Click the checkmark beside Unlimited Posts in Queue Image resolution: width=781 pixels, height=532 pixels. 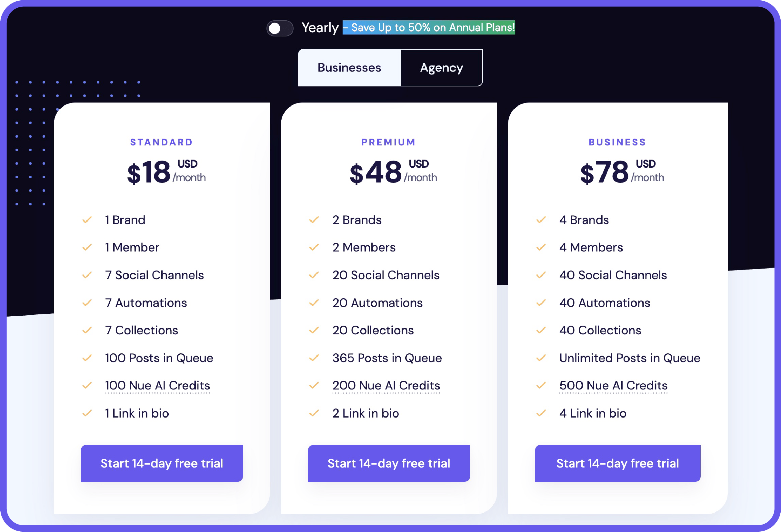(541, 358)
